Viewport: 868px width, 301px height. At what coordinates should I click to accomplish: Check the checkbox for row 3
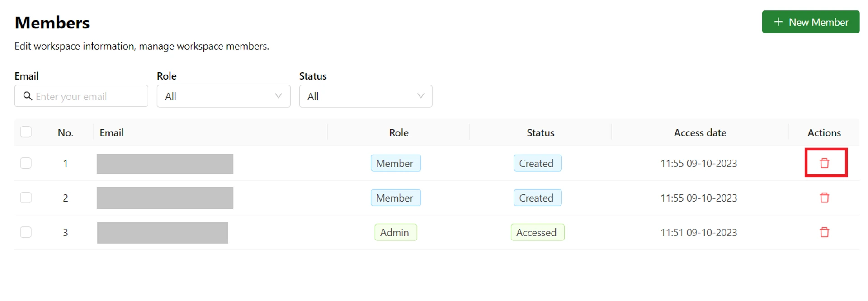26,232
